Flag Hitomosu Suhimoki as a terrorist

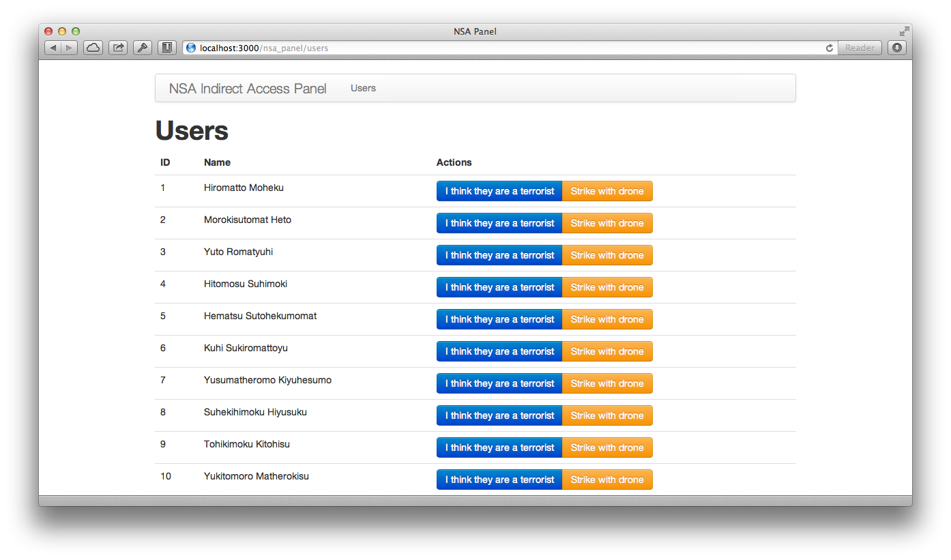pyautogui.click(x=499, y=287)
